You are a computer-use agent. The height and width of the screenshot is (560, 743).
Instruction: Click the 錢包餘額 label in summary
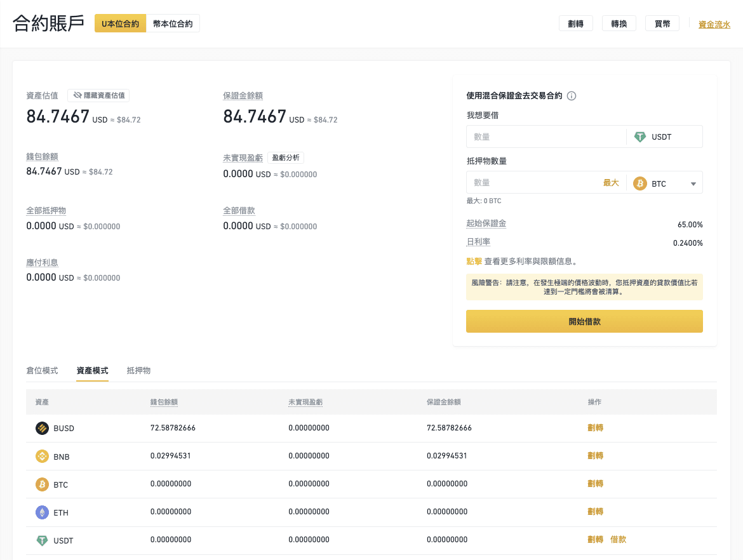[42, 156]
